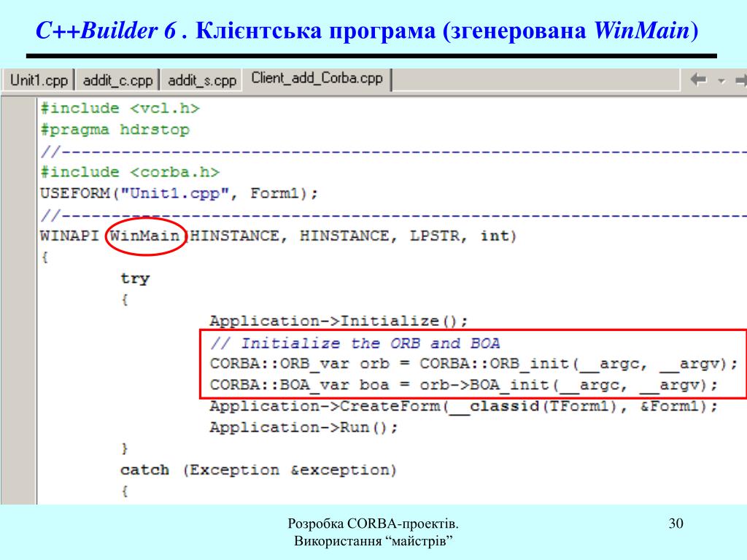Click the WinMain function name
Image resolution: width=747 pixels, height=560 pixels.
(x=145, y=236)
